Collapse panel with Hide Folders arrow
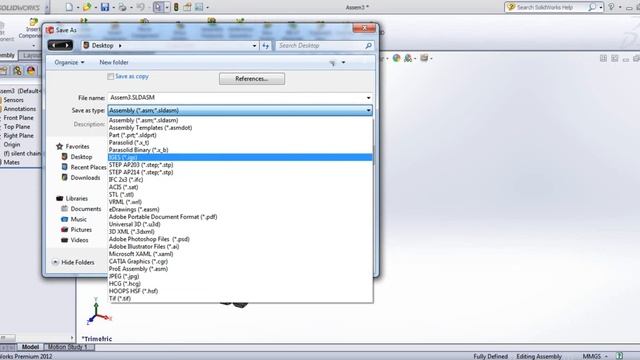640x360 pixels. pyautogui.click(x=55, y=262)
